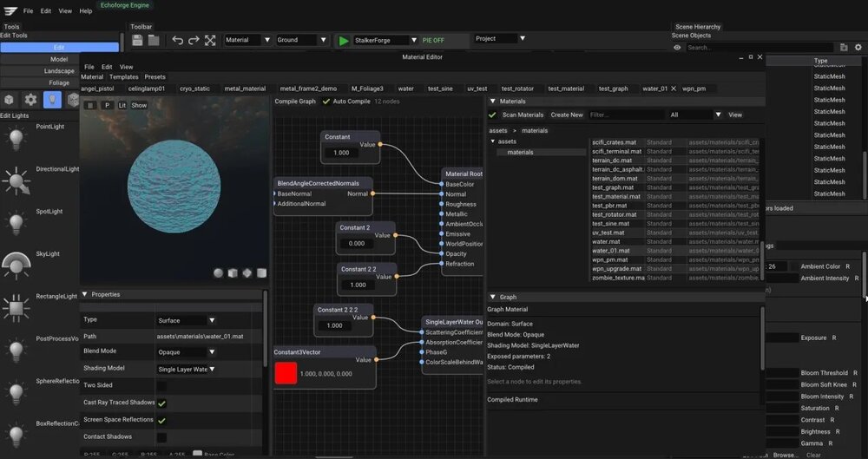Select the cube object tool icon
The height and width of the screenshot is (459, 868).
click(x=9, y=100)
